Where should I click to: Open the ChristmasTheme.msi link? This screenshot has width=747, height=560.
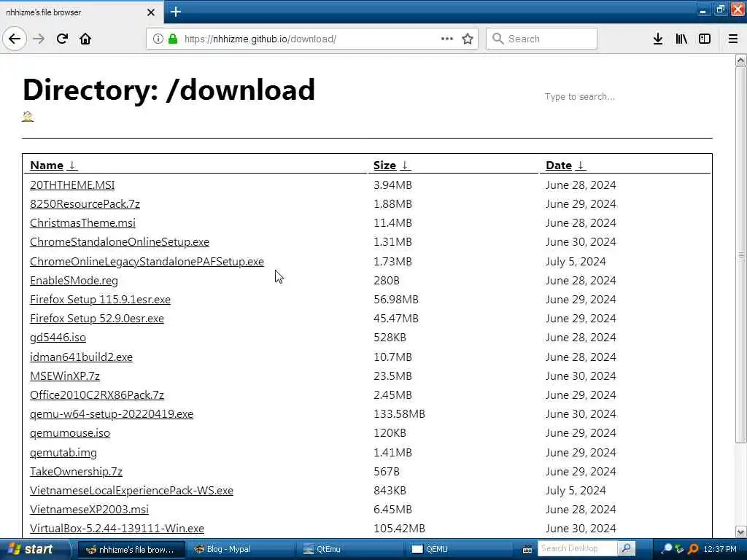tap(82, 223)
